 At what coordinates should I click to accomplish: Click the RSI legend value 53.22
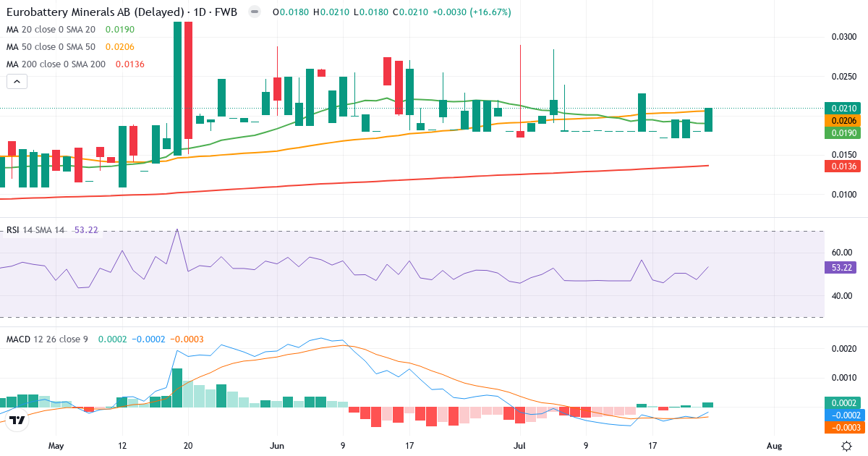click(86, 230)
